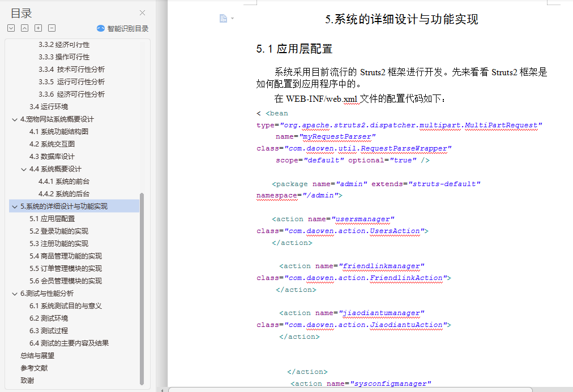This screenshot has height=392, width=573.
Task: Select 6.测试与性能分析 entry
Action: 47,294
